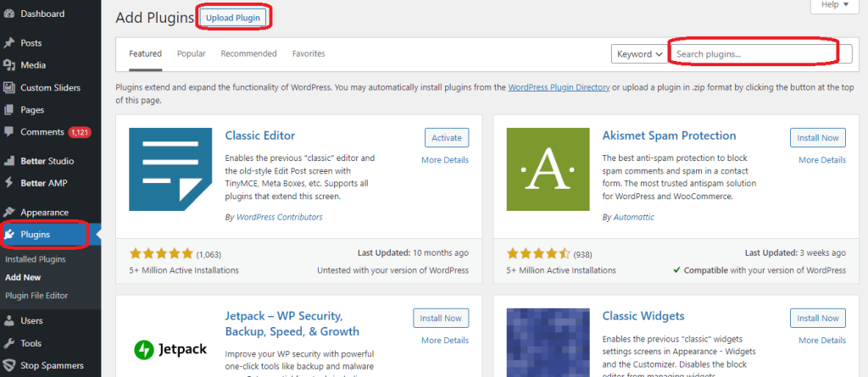Image resolution: width=868 pixels, height=377 pixels.
Task: Click the Upload Plugin button
Action: click(x=232, y=18)
